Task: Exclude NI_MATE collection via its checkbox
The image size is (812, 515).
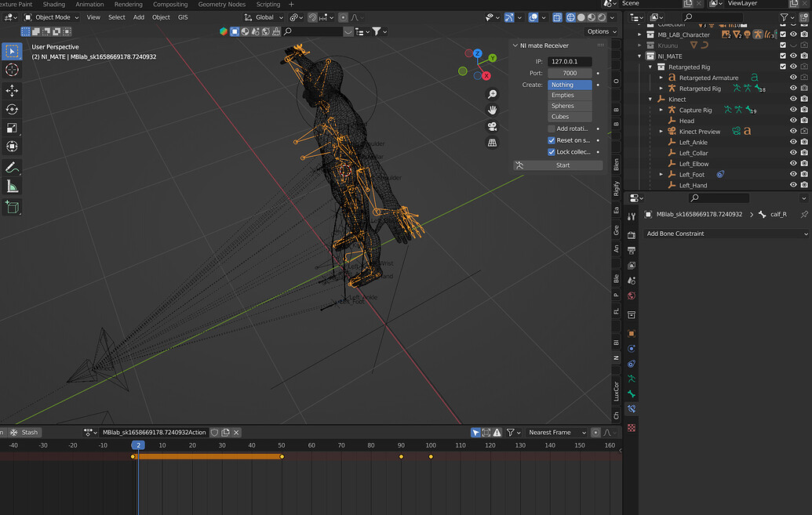Action: point(783,56)
